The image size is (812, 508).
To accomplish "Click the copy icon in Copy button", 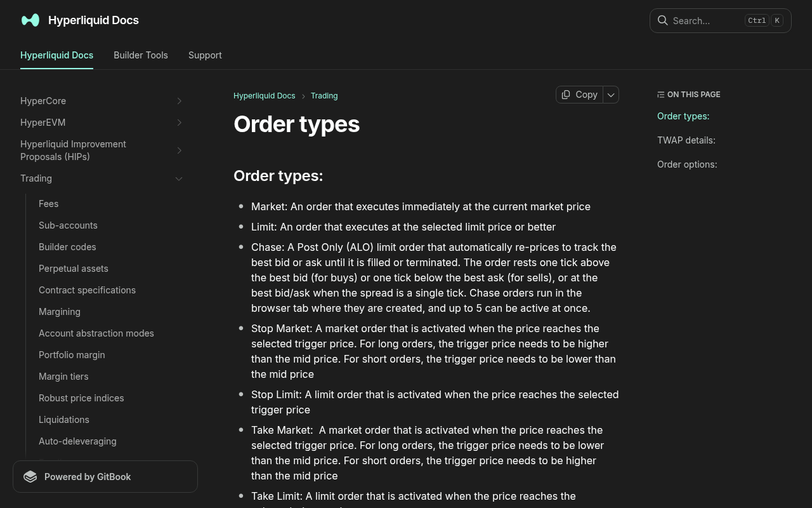I will [566, 95].
